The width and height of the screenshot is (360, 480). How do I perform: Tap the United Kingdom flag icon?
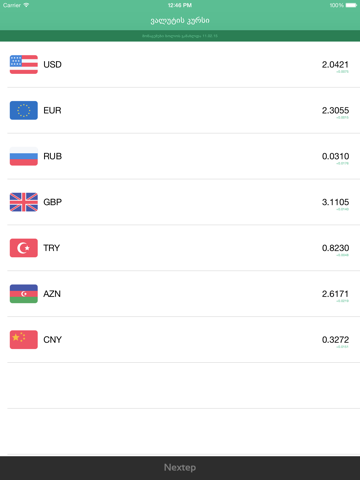pyautogui.click(x=24, y=202)
